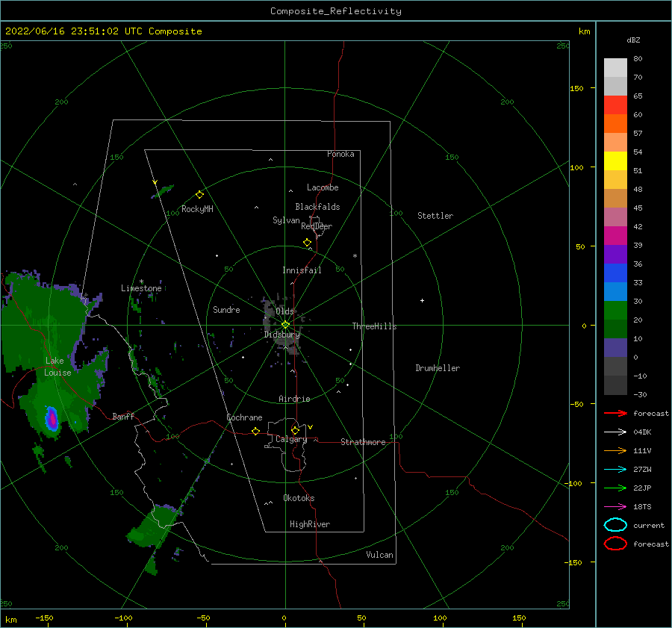This screenshot has width=672, height=628.
Task: Click the white plus marker east of ThreeHills
Action: (422, 300)
